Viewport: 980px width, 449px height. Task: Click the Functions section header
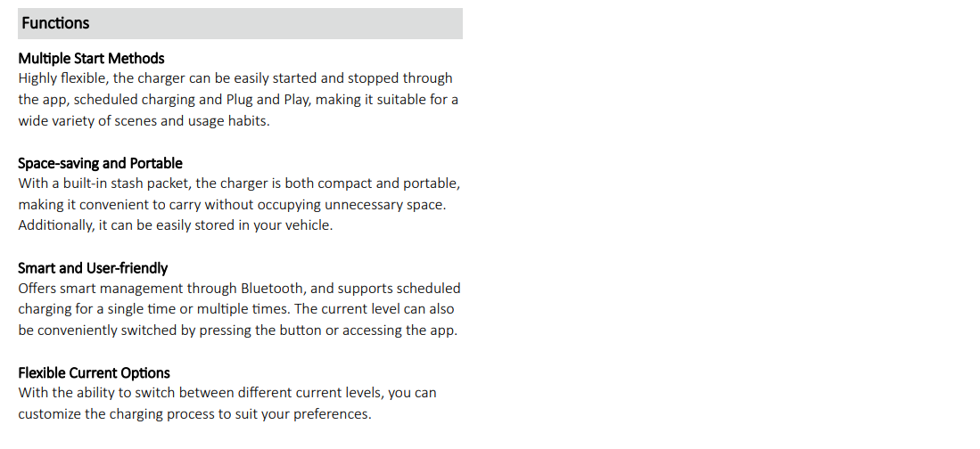pos(240,23)
